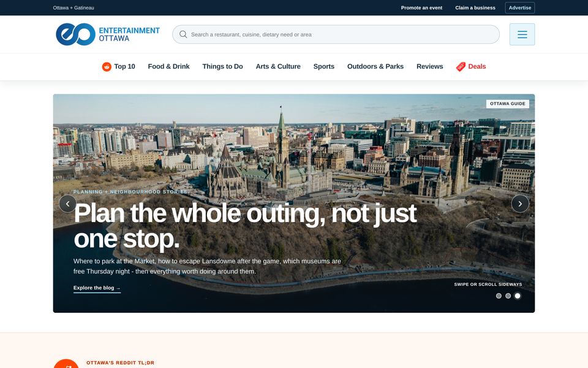
Task: Open the Top 10 menu item
Action: pos(118,66)
